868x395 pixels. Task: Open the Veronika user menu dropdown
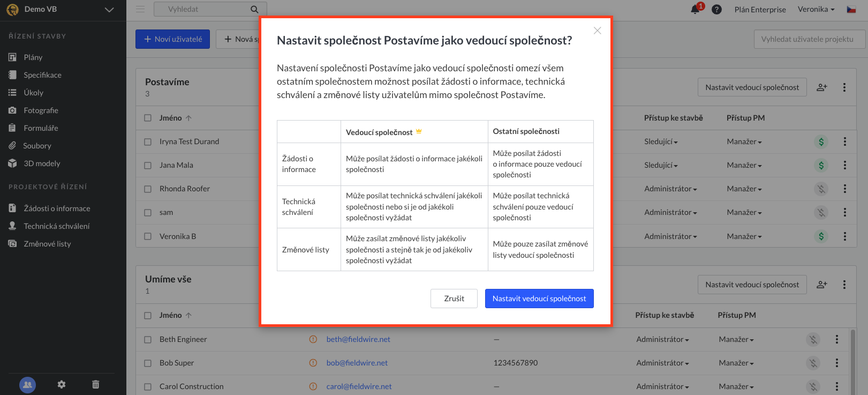[x=816, y=9]
